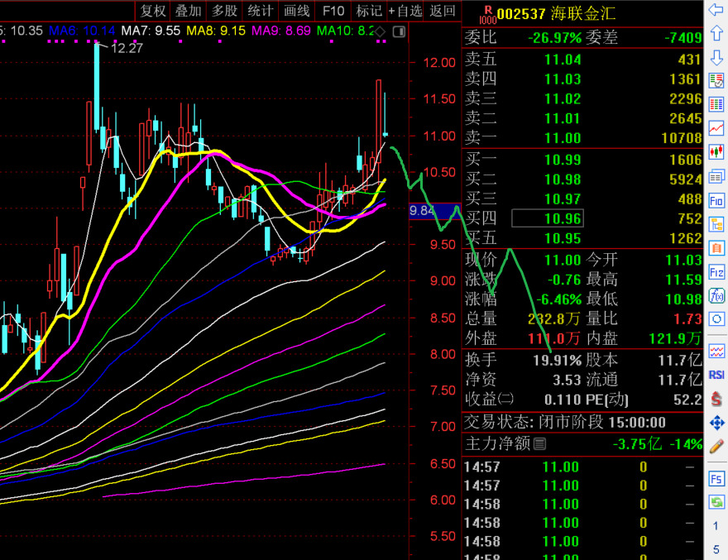
Task: Click the F5 sidebar icon
Action: [x=716, y=479]
